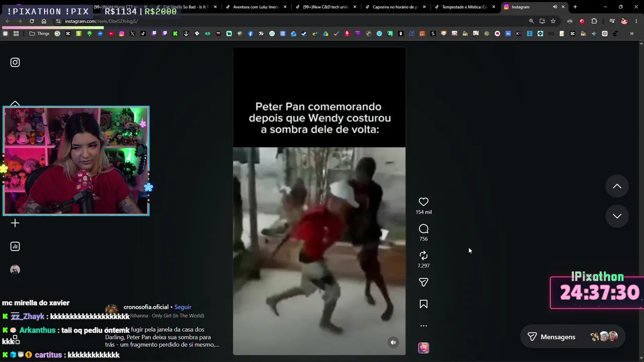Close the Instagram tab

click(563, 7)
